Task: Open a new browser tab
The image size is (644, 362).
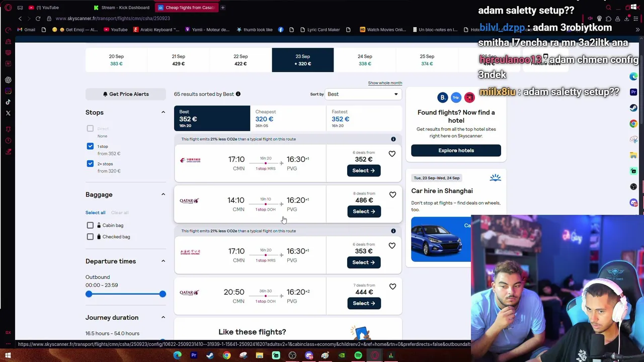Action: [222, 8]
